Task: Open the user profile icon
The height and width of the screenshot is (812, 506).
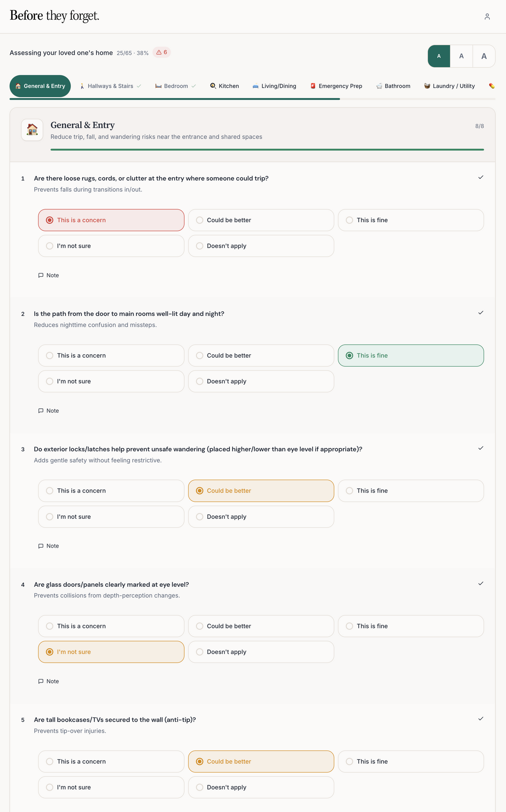Action: (x=487, y=17)
